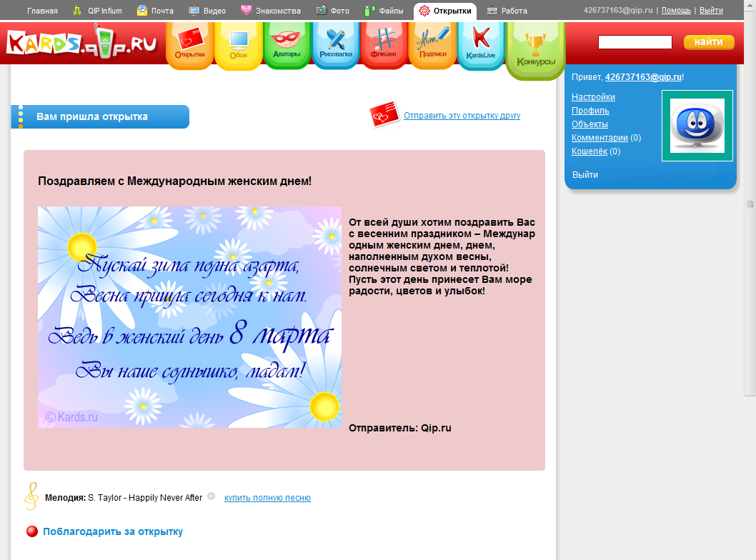Click the Поздравляем с Международным женским днем heading
The image size is (756, 560).
174,181
